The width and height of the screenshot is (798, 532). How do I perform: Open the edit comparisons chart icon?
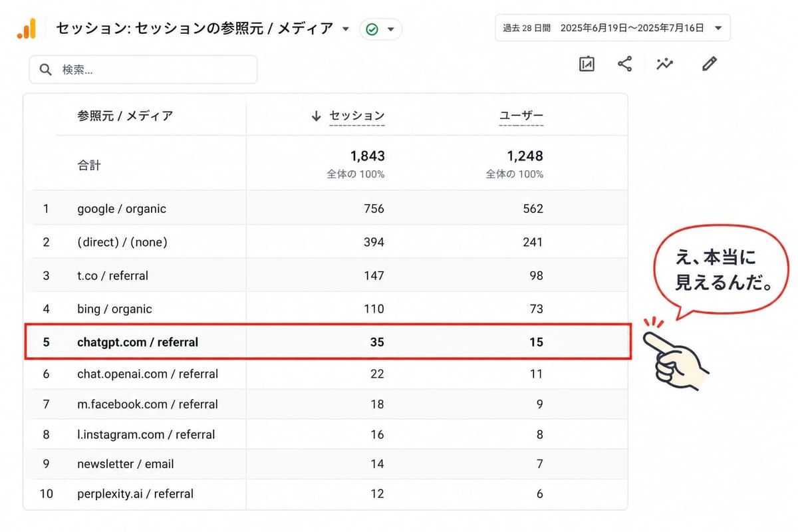point(587,64)
